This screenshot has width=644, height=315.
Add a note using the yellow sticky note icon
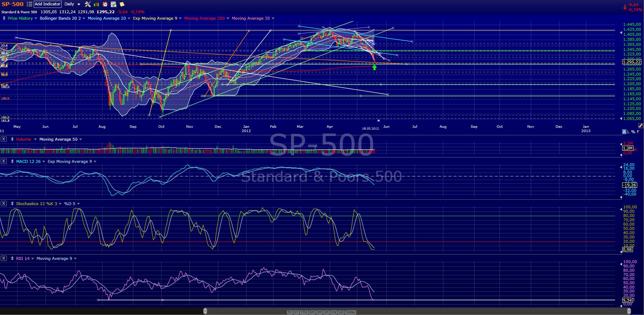(122, 4)
